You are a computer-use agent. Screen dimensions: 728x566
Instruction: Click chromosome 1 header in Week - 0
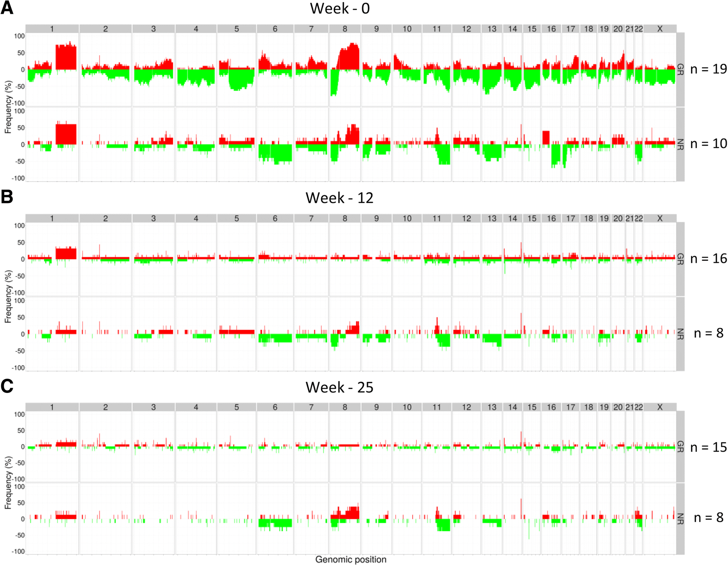coord(52,29)
